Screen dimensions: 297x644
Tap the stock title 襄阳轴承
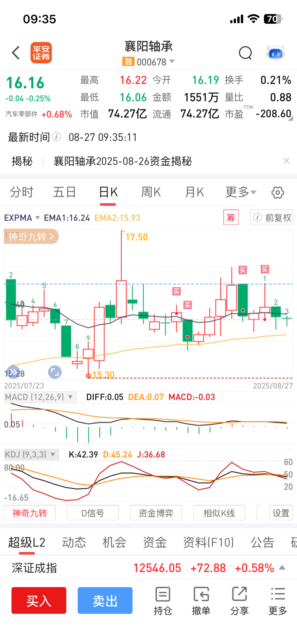[x=148, y=46]
